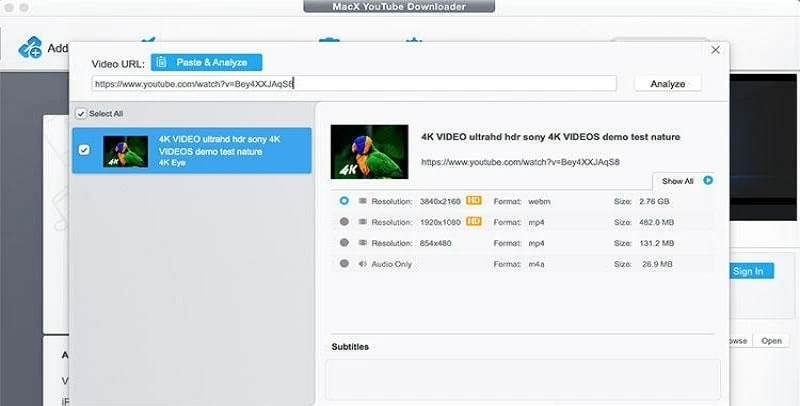Click the HD badge beside 1920x1080

474,221
